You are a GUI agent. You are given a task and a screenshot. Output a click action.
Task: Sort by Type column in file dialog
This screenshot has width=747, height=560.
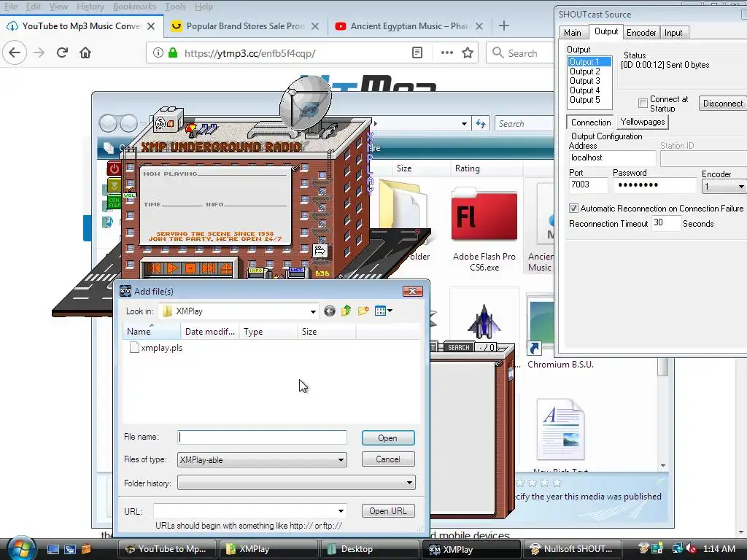pyautogui.click(x=268, y=332)
